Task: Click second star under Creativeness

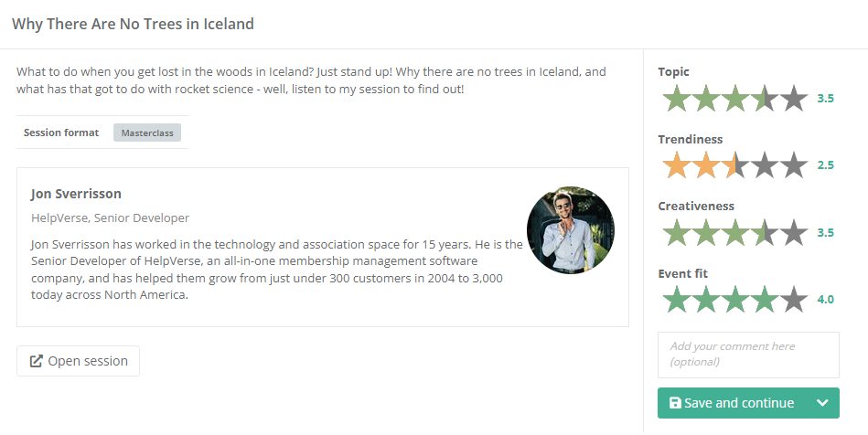Action: point(705,232)
